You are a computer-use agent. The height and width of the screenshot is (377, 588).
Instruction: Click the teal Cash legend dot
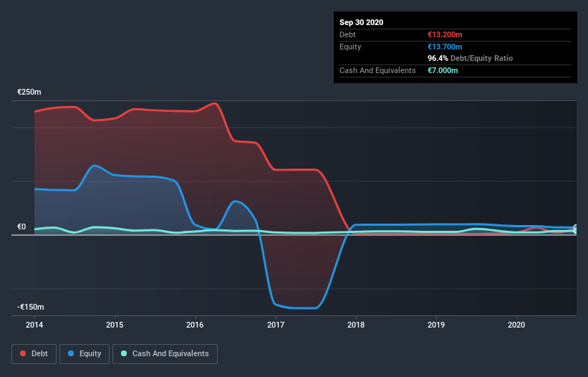tap(124, 353)
